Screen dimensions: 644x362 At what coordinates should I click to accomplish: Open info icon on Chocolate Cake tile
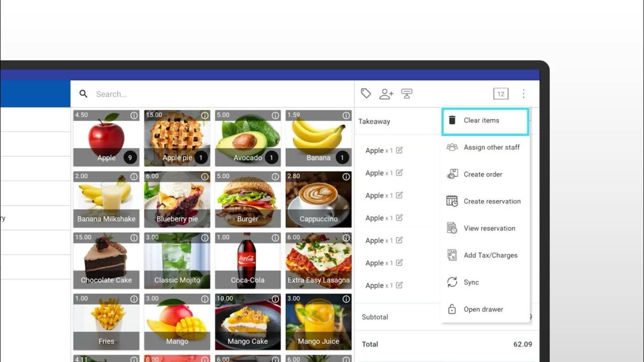click(x=134, y=238)
